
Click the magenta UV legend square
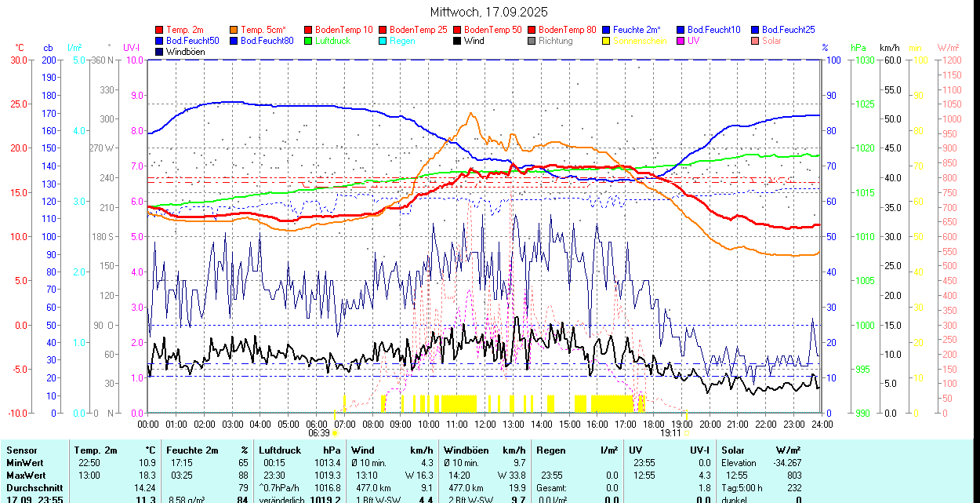tap(681, 41)
